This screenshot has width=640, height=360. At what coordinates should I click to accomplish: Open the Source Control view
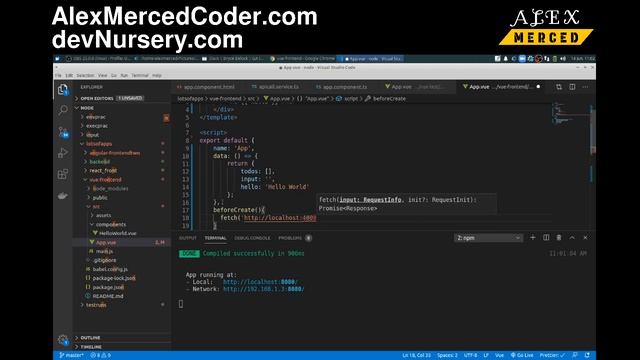(x=63, y=132)
